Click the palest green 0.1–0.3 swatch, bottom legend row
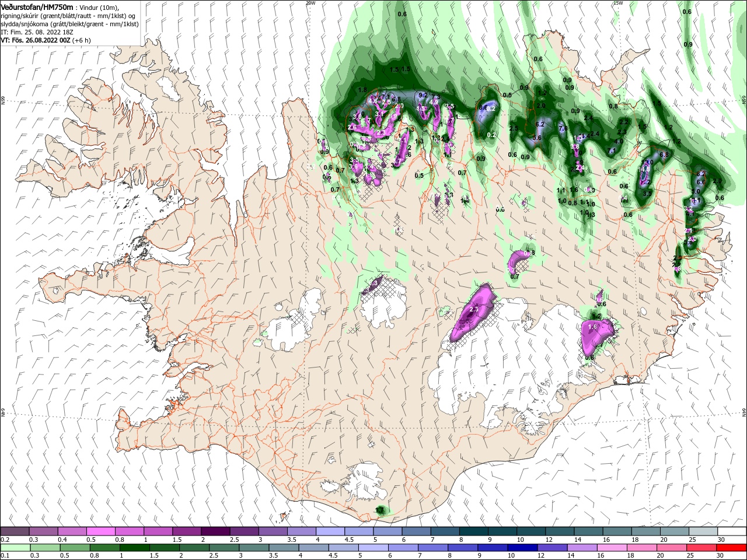747x560 pixels. click(15, 548)
